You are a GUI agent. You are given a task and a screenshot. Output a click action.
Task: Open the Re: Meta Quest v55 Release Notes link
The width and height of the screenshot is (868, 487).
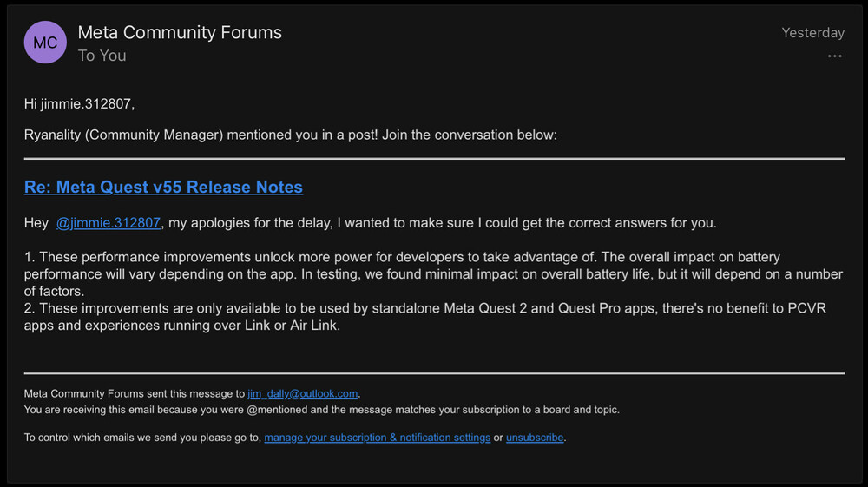[163, 187]
